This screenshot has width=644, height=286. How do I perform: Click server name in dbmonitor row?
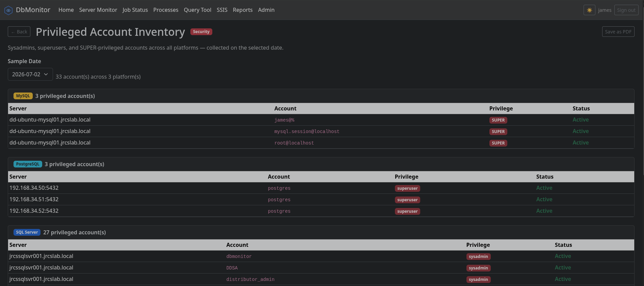click(x=41, y=256)
